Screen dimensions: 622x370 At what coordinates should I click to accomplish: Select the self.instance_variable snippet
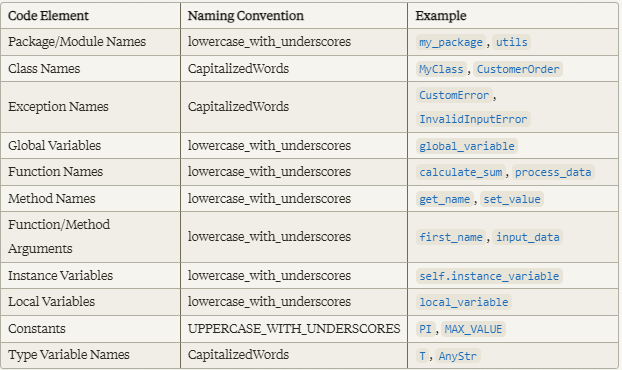489,276
